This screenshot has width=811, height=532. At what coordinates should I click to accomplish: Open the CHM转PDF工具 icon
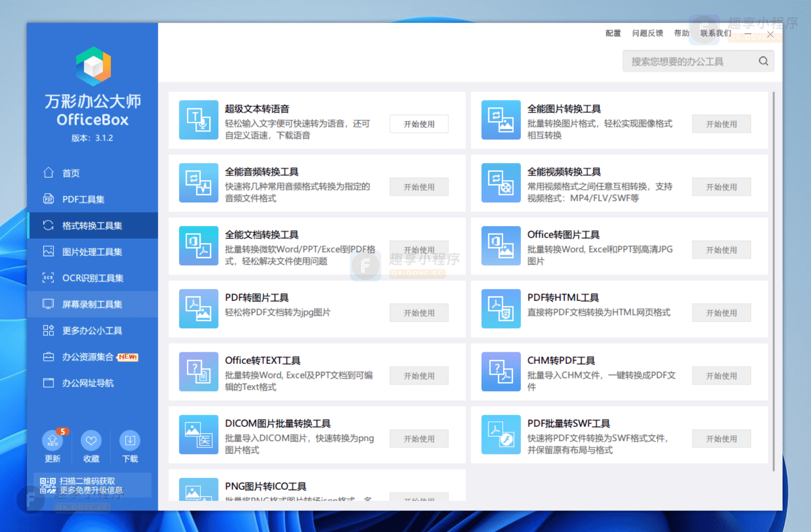point(501,371)
